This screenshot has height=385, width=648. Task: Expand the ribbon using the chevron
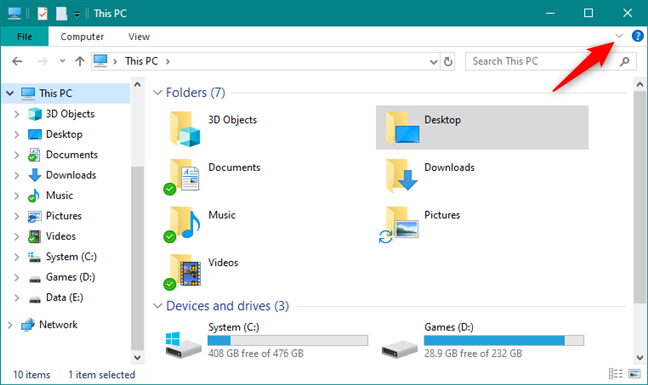619,36
